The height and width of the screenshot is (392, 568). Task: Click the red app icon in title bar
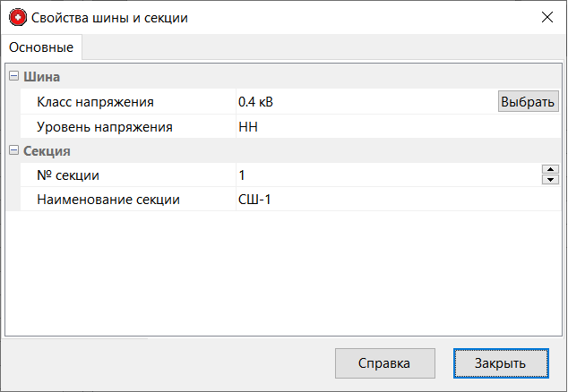click(x=17, y=17)
